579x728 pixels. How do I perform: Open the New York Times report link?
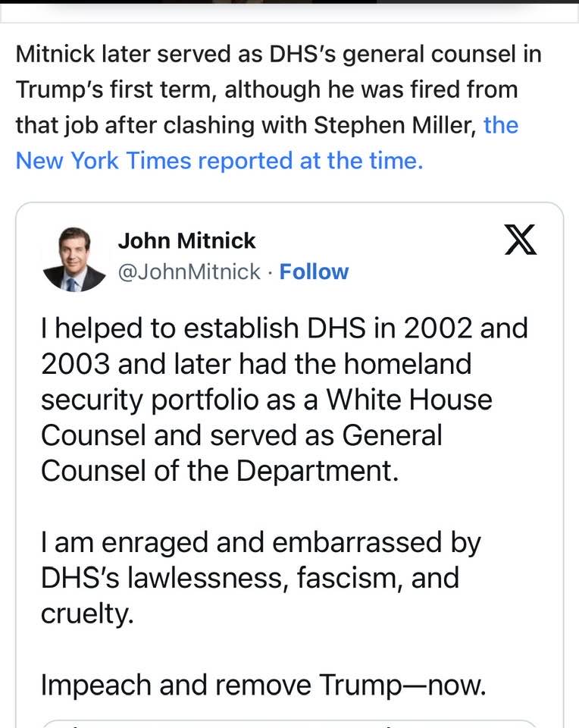[x=219, y=160]
